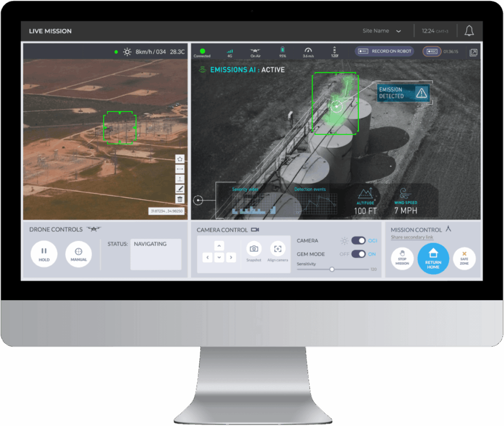Pan the camera right
Viewport: 504px width, 426px height.
point(231,257)
